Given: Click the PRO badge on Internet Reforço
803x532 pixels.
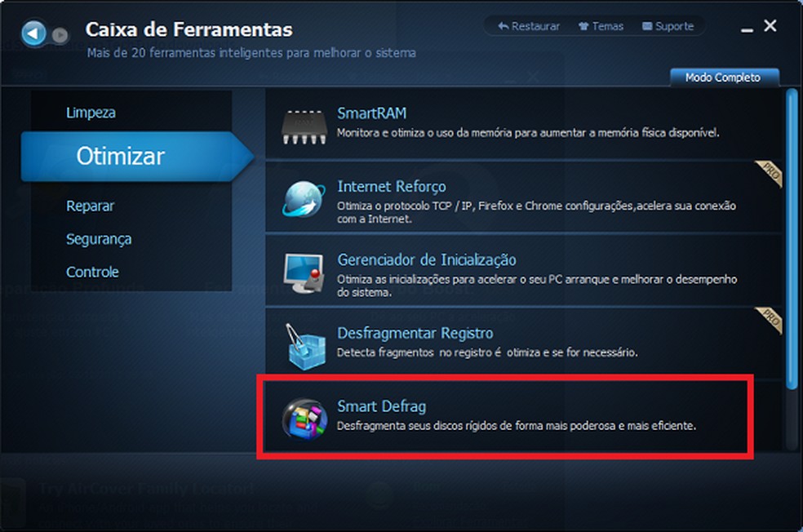Looking at the screenshot, I should 770,174.
